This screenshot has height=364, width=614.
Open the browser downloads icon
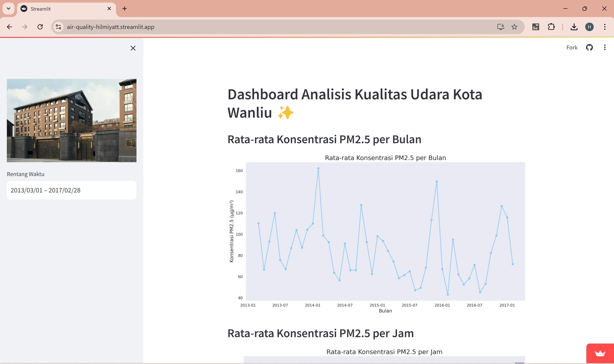[x=574, y=27]
